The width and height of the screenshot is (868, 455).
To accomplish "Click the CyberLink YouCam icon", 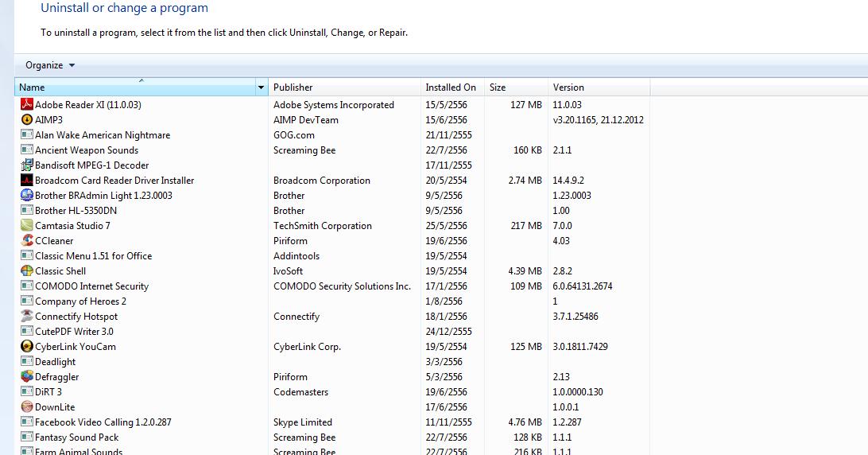I will coord(26,346).
